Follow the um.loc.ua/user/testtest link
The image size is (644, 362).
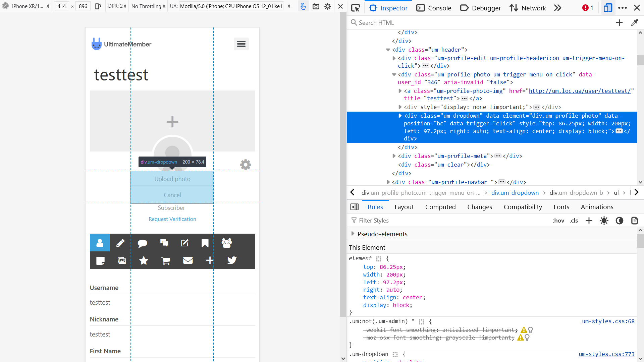580,91
